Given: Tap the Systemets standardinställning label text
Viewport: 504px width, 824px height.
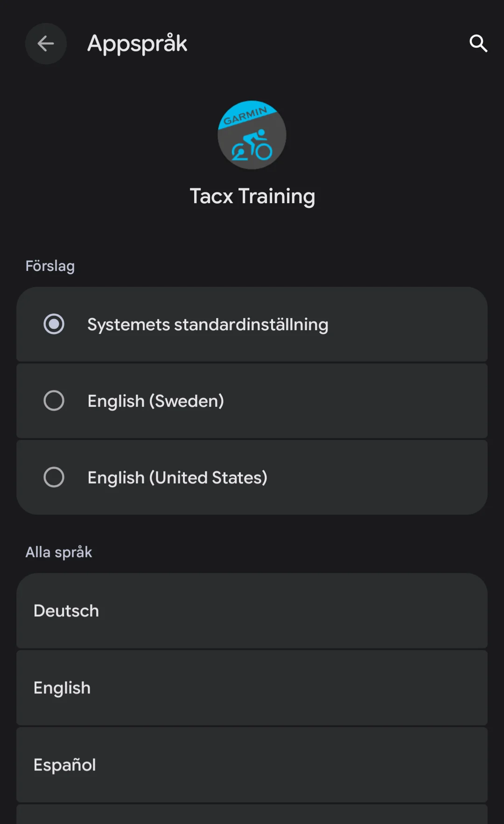Looking at the screenshot, I should pyautogui.click(x=208, y=325).
